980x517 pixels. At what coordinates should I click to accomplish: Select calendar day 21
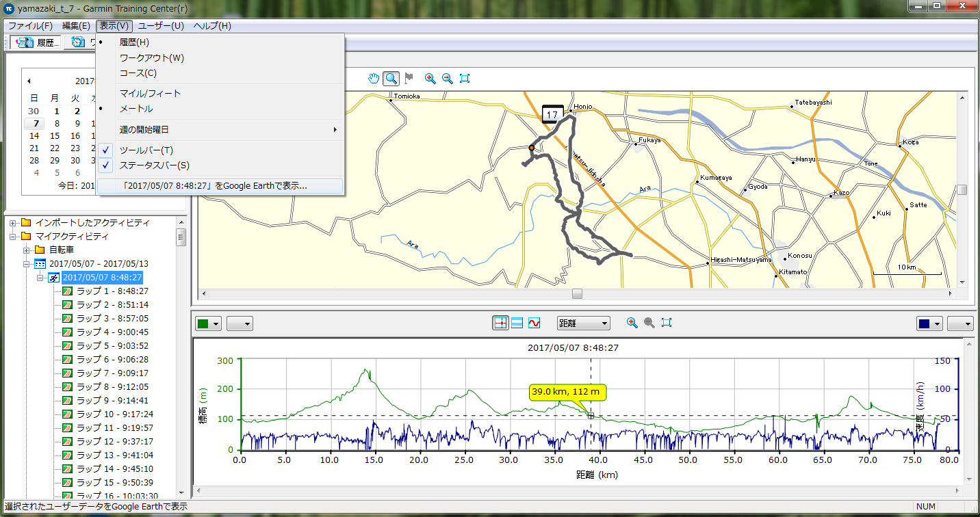(34, 148)
